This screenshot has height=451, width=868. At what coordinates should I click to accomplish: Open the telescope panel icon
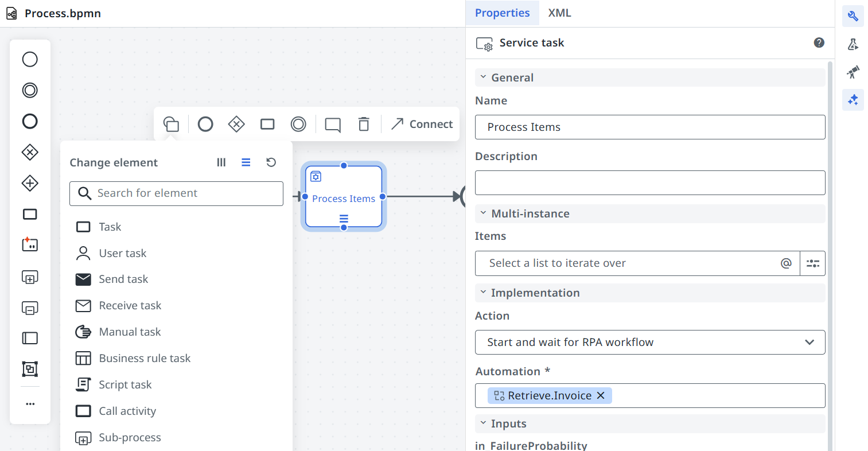[x=853, y=72]
